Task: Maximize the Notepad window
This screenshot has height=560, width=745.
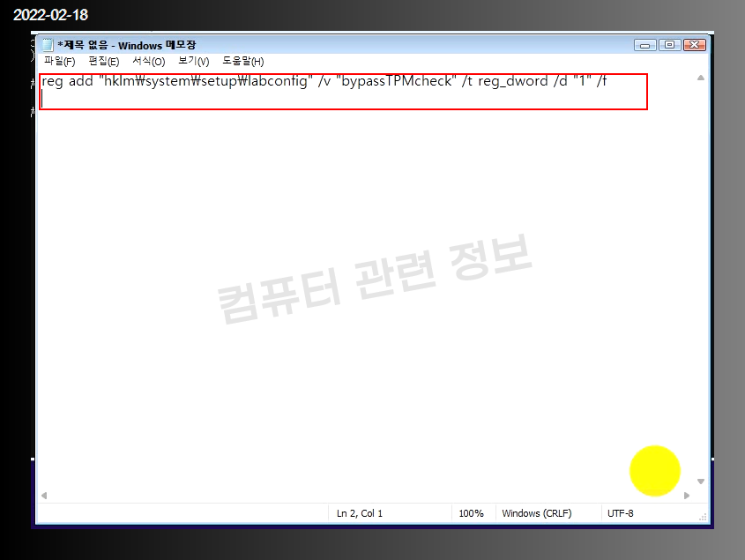Action: 669,45
